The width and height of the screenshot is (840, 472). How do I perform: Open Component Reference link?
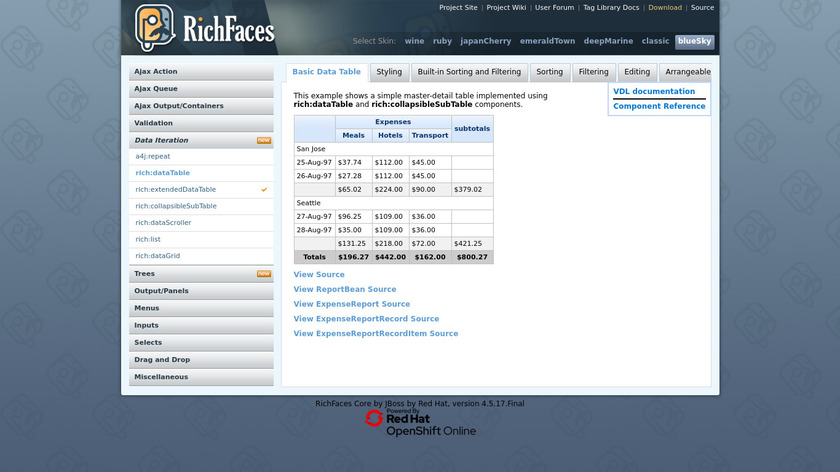click(x=659, y=106)
